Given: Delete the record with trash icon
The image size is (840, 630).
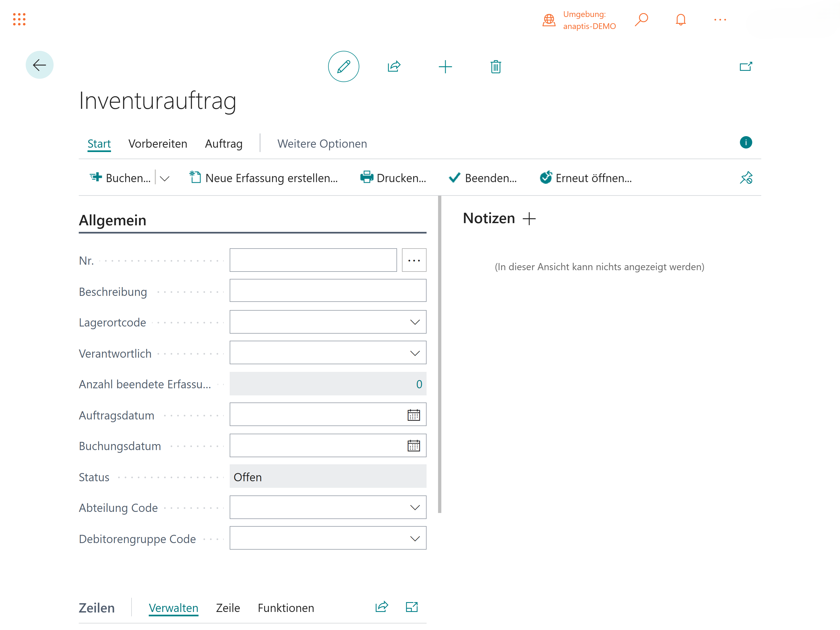Looking at the screenshot, I should pyautogui.click(x=495, y=67).
